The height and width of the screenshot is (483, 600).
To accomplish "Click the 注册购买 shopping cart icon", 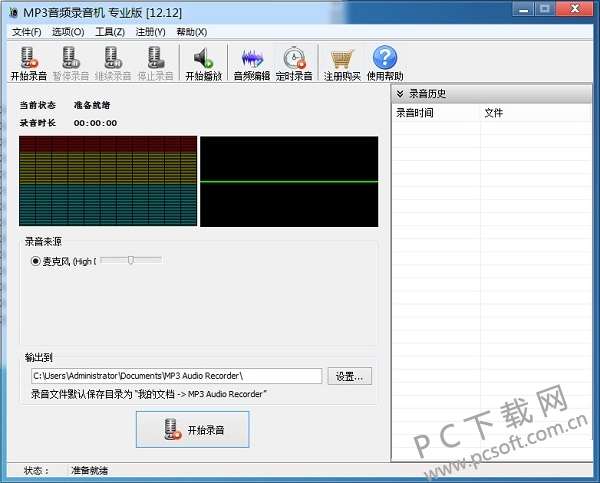I will coord(342,59).
